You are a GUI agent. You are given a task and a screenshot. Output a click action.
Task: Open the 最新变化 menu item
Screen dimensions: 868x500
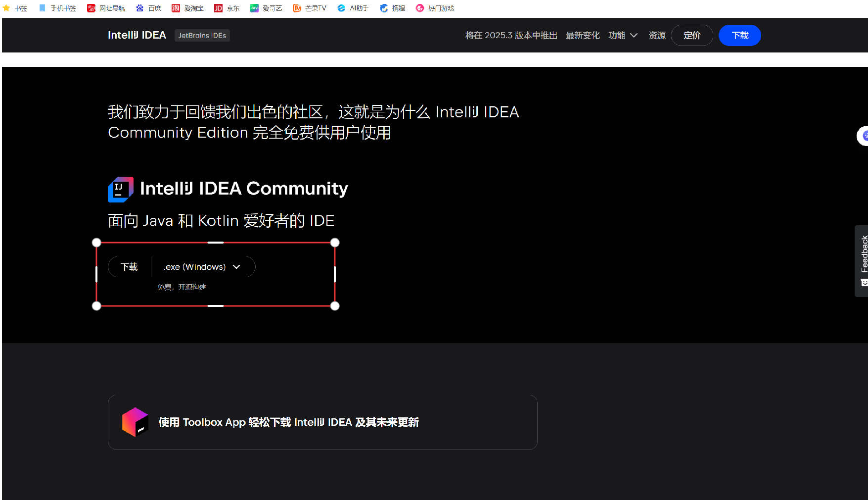(583, 35)
